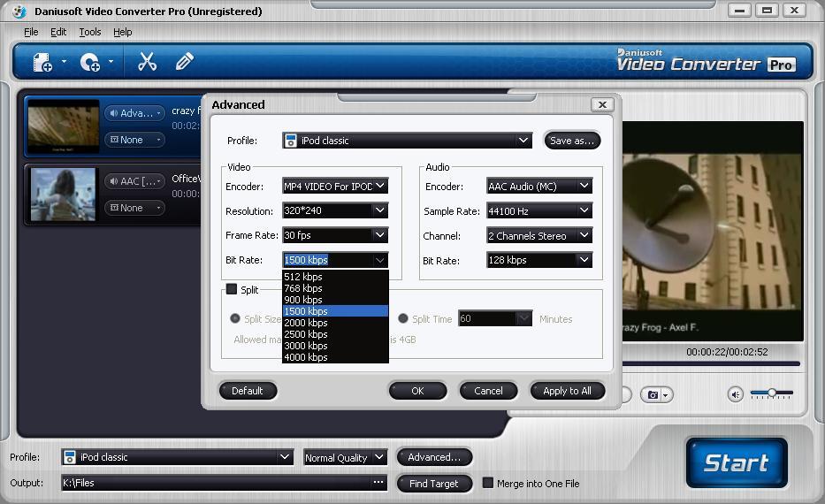Viewport: 825px width, 504px height.
Task: Expand the Frame Rate 30 fps dropdown
Action: 380,234
